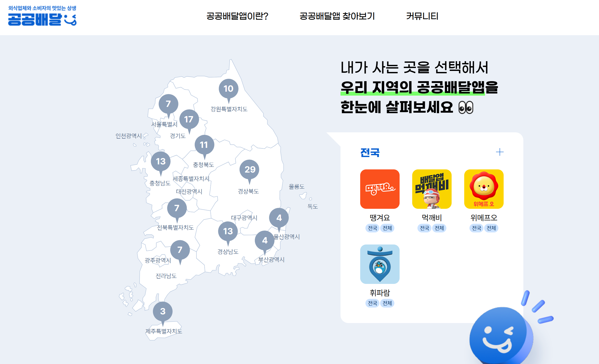
Task: Open the 공공배달앱 찾아보기 menu
Action: point(337,16)
